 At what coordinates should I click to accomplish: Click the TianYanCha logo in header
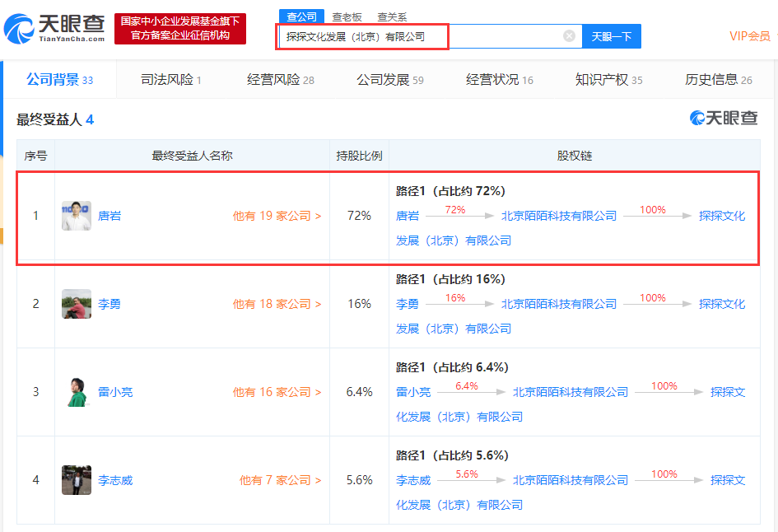click(x=54, y=29)
